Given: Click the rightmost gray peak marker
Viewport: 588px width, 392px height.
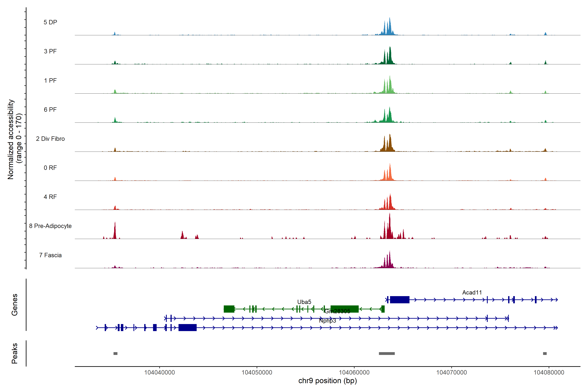Looking at the screenshot, I should [545, 353].
